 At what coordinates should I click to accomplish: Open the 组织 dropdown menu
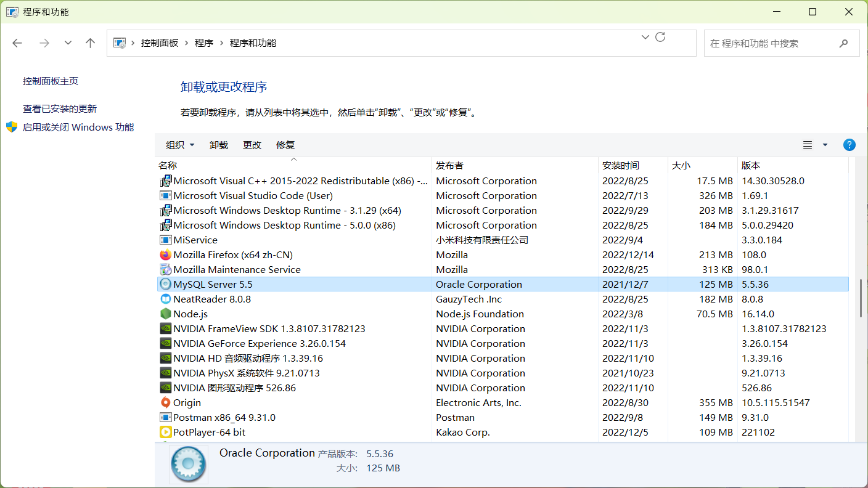(180, 145)
